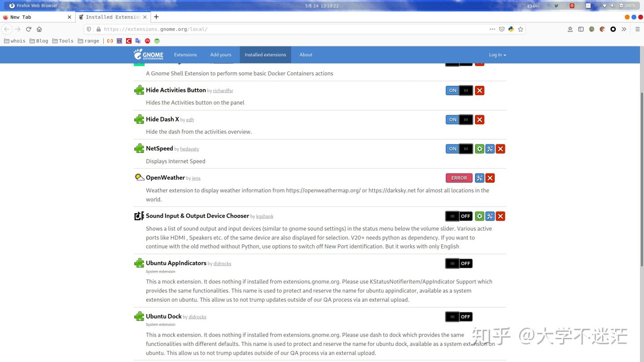644x362 pixels.
Task: Open the Tools bookmarks folder
Action: click(x=63, y=41)
